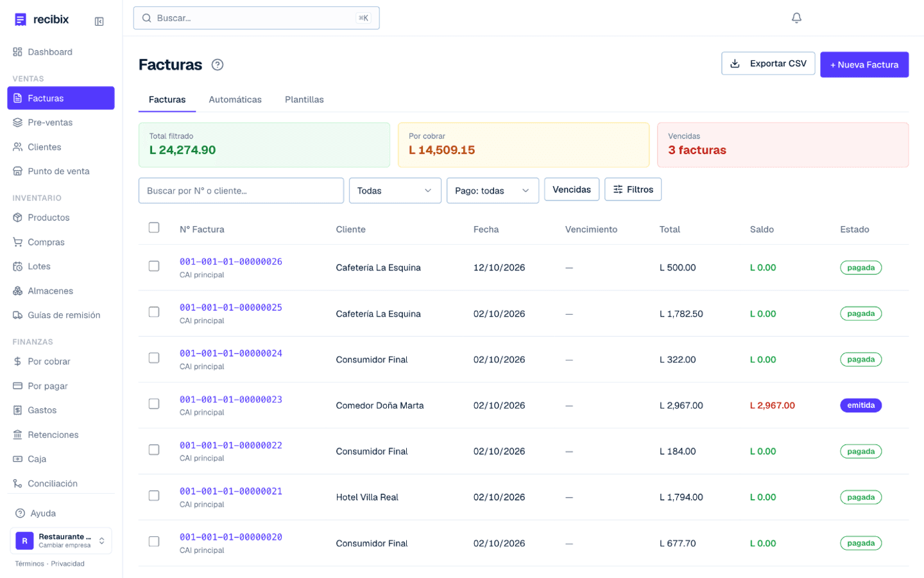Switch to Automáticas tab
Image resolution: width=924 pixels, height=578 pixels.
point(235,100)
